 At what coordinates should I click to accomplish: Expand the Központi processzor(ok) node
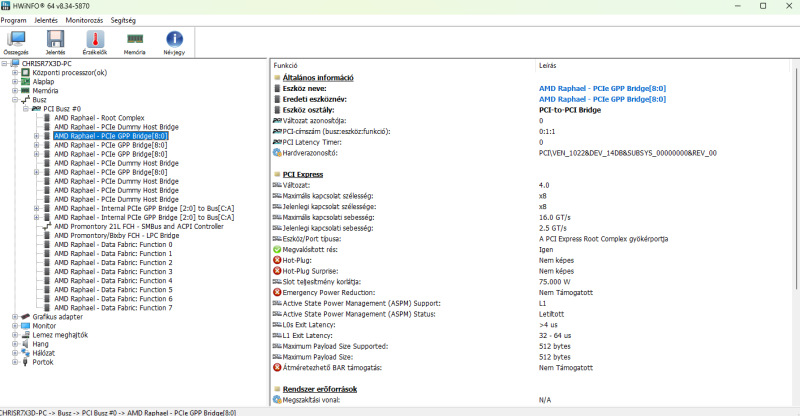[x=15, y=72]
